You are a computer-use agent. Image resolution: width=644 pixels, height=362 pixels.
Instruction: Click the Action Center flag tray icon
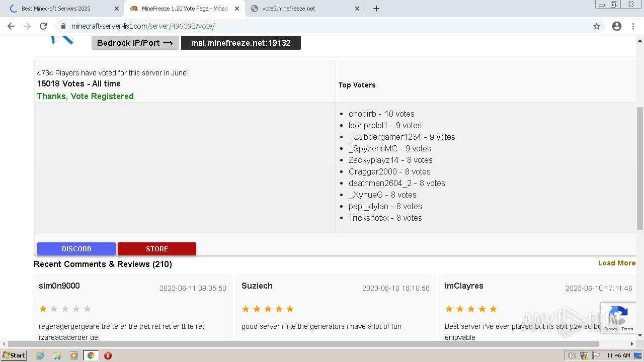pyautogui.click(x=596, y=355)
